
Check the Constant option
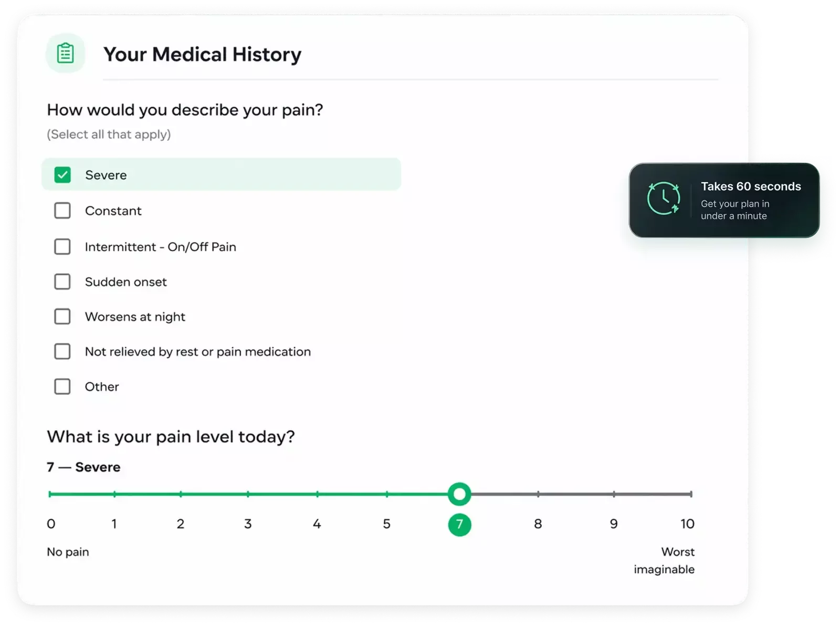point(62,211)
